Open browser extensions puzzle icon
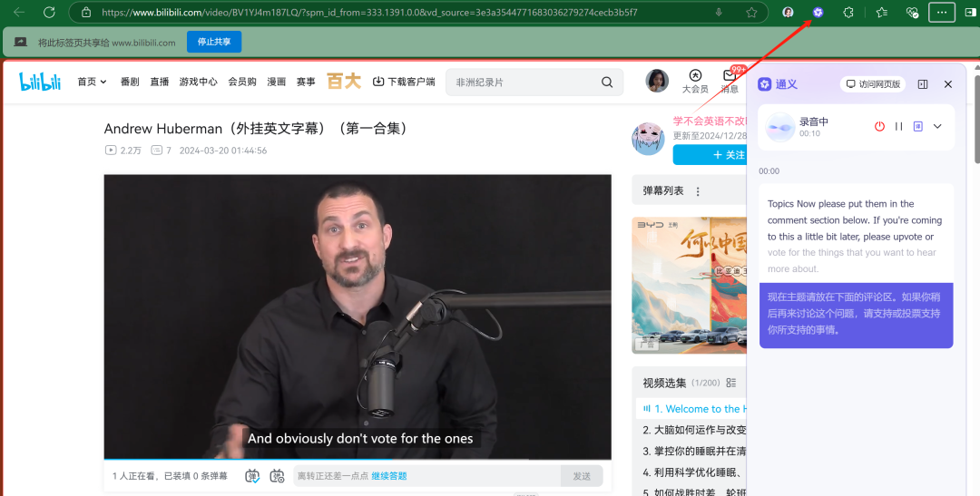The height and width of the screenshot is (496, 980). pos(848,12)
